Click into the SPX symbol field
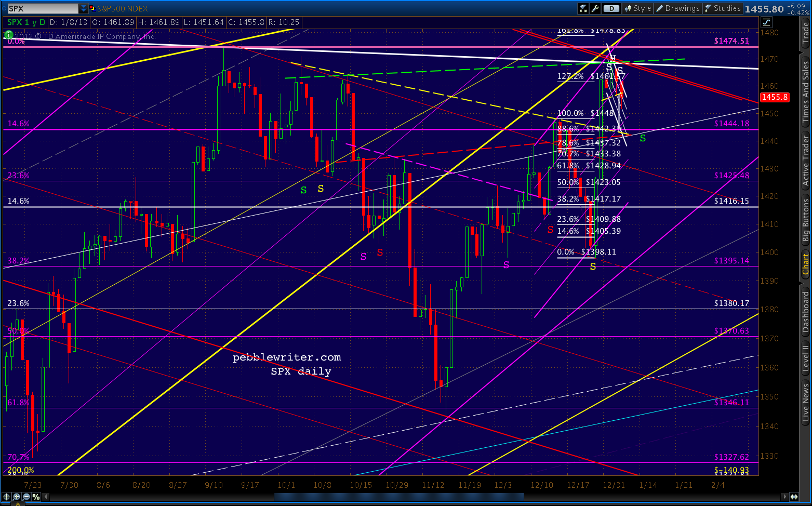Screen dimensions: 812x506 43,8
